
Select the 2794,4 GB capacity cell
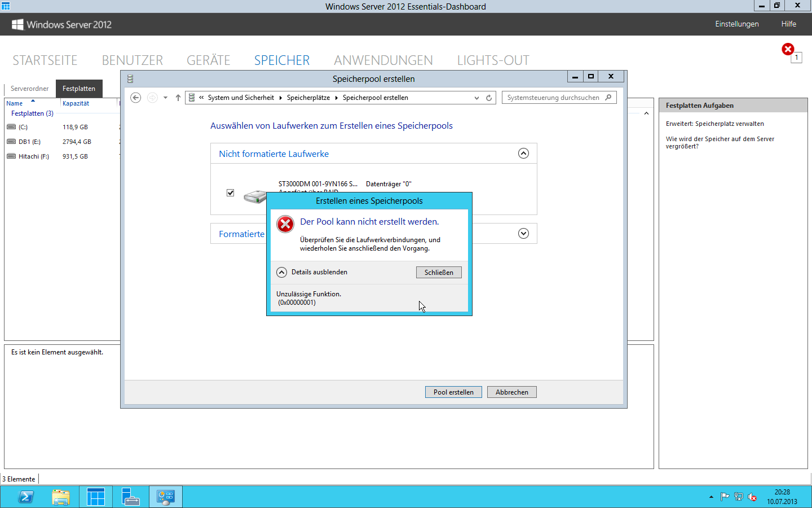[x=77, y=142]
